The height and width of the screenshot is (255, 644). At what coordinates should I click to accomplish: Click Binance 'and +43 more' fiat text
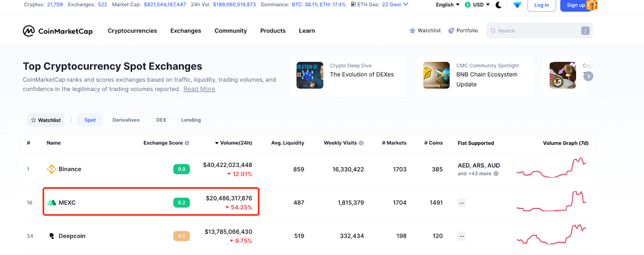[474, 174]
